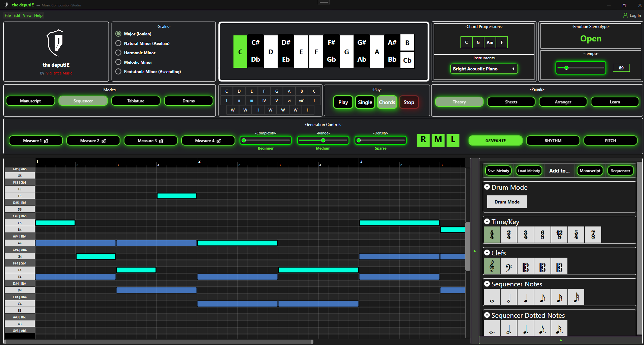Select the quarter note in Sequencer Notes
The width and height of the screenshot is (644, 345).
pyautogui.click(x=525, y=297)
